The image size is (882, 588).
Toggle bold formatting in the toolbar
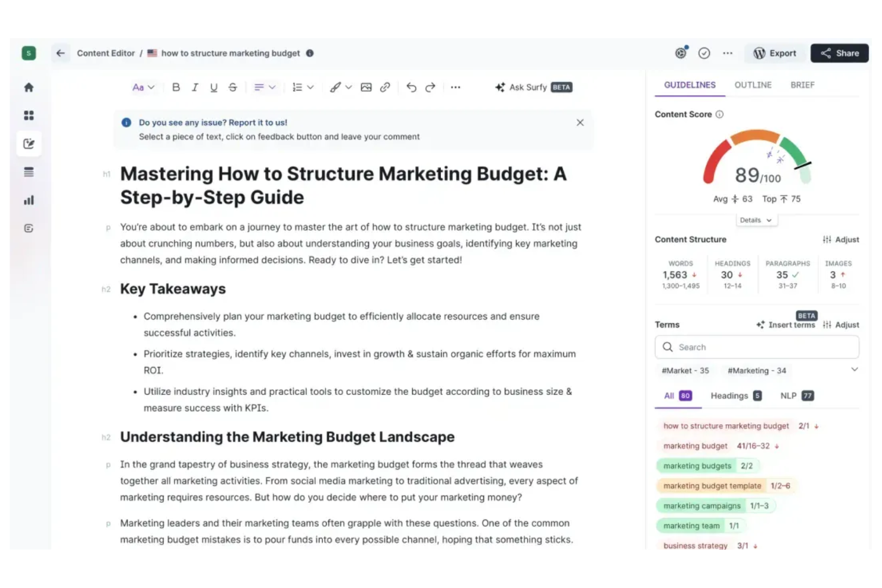[176, 87]
